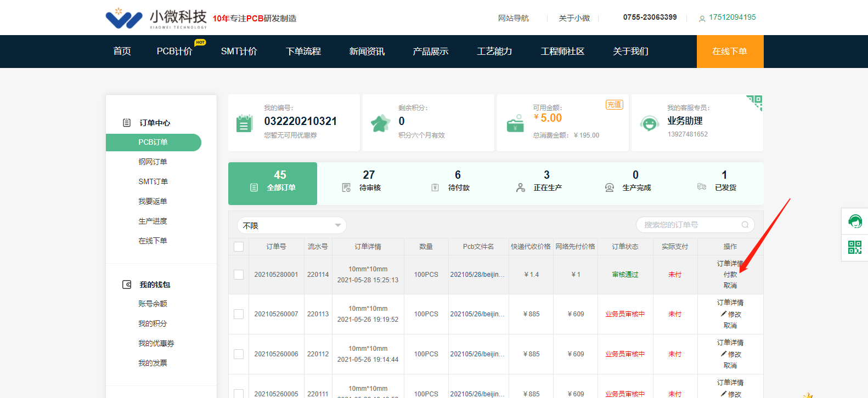Click the user account icon beside 17512094195
Image resolution: width=868 pixels, height=398 pixels.
pyautogui.click(x=702, y=19)
